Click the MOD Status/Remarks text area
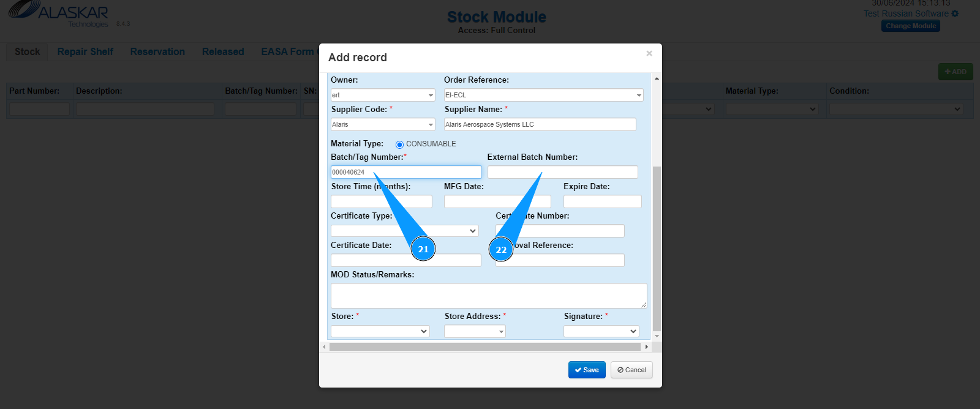Screen dimensions: 980x409 point(488,295)
